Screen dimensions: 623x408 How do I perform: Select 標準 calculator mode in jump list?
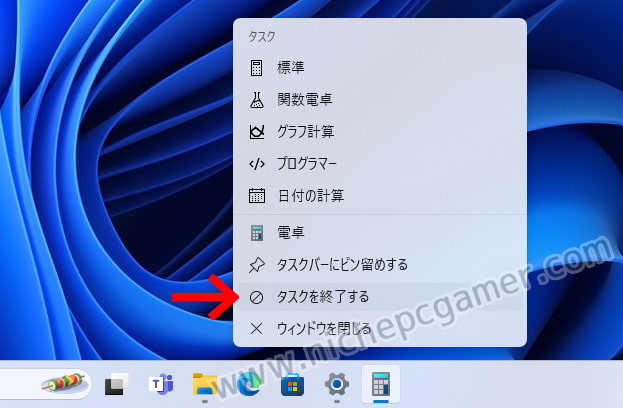click(380, 68)
